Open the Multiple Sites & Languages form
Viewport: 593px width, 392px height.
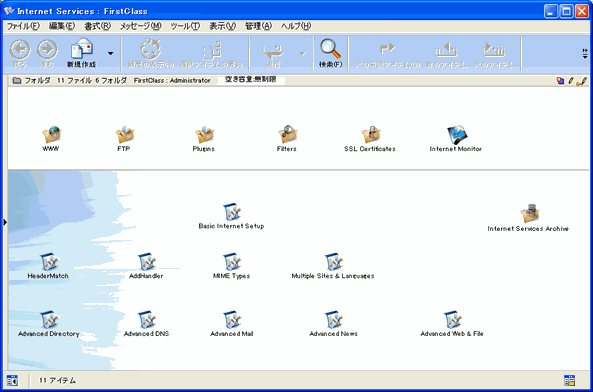(334, 262)
